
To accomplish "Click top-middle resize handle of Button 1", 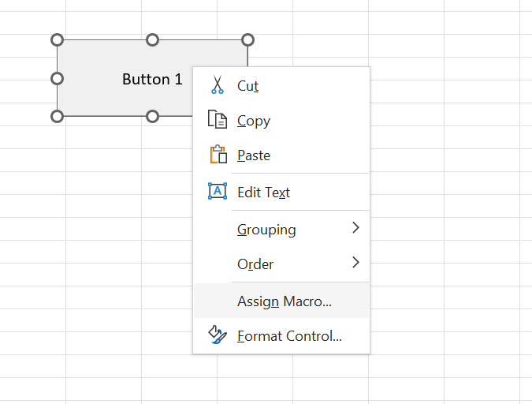I will [153, 40].
